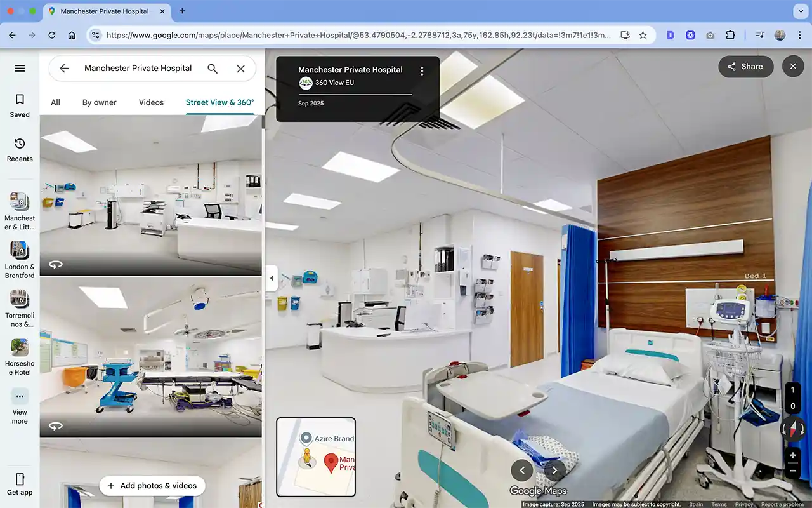Open the Terms link
This screenshot has height=508, width=812.
[719, 505]
